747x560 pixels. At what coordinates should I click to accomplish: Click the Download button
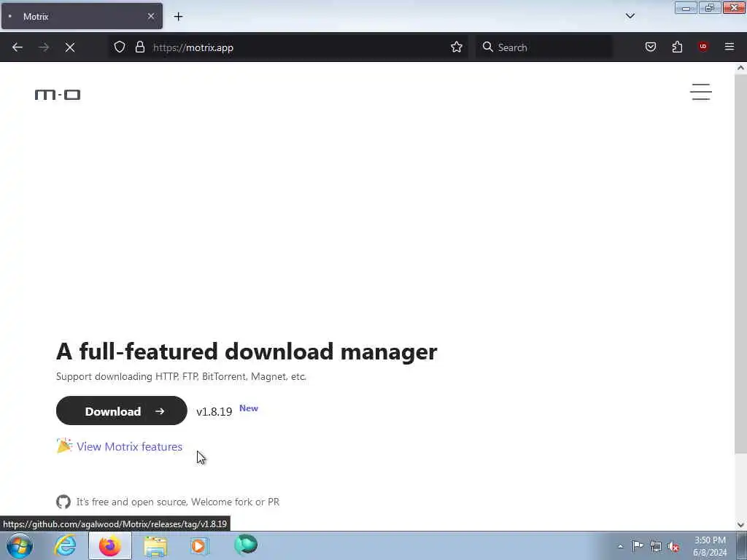pos(122,411)
